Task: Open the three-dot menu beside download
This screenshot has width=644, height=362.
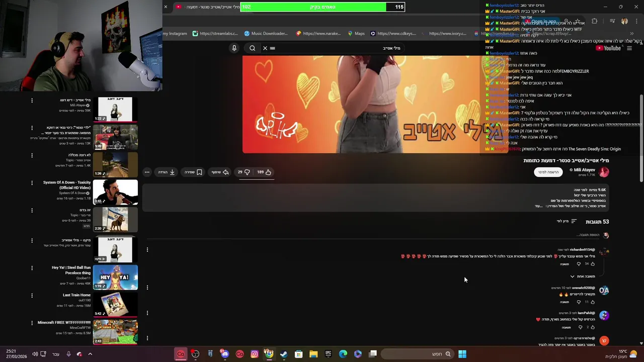Action: (x=147, y=172)
